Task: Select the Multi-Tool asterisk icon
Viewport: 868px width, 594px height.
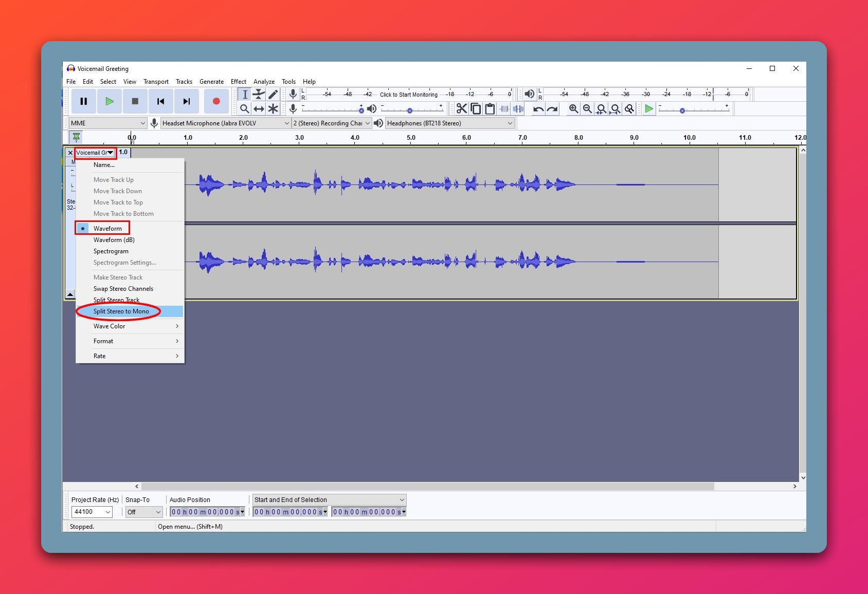Action: [x=273, y=108]
